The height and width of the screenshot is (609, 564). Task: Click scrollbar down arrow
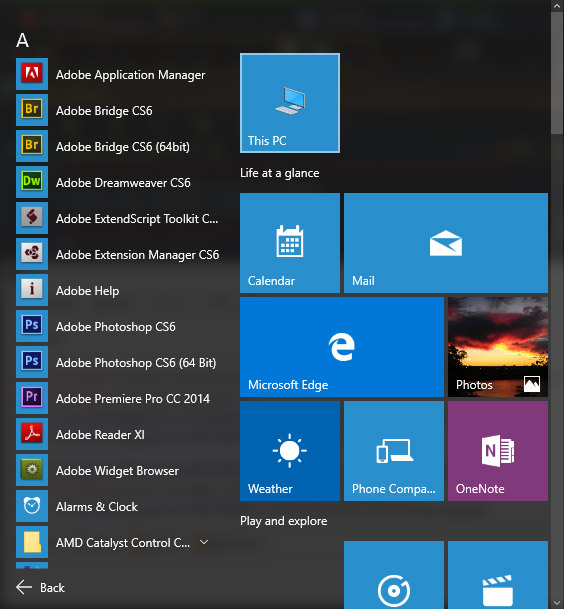[557, 603]
